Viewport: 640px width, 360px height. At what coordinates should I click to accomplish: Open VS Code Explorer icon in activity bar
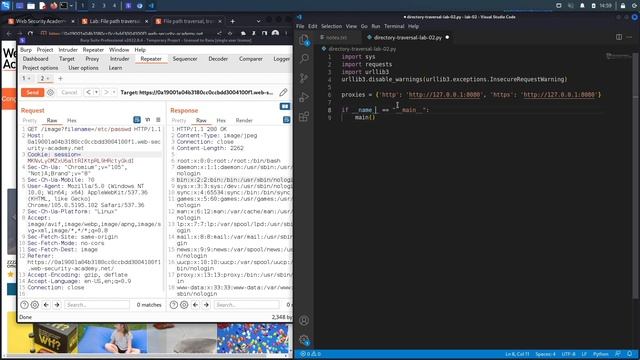click(x=304, y=40)
